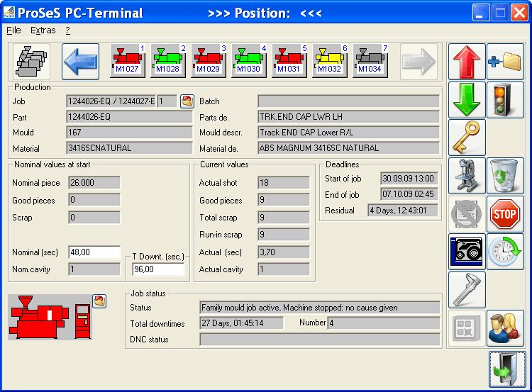Click the green down arrow icon
532x392 pixels.
tap(467, 100)
